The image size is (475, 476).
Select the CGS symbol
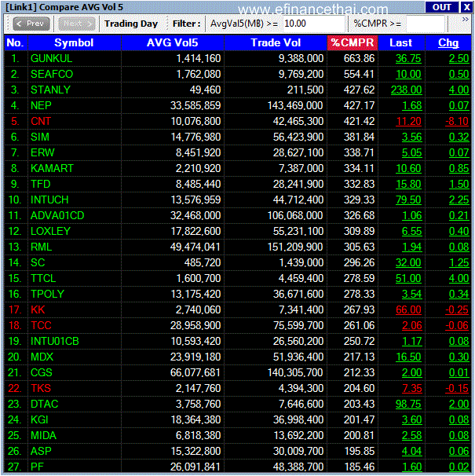42,372
